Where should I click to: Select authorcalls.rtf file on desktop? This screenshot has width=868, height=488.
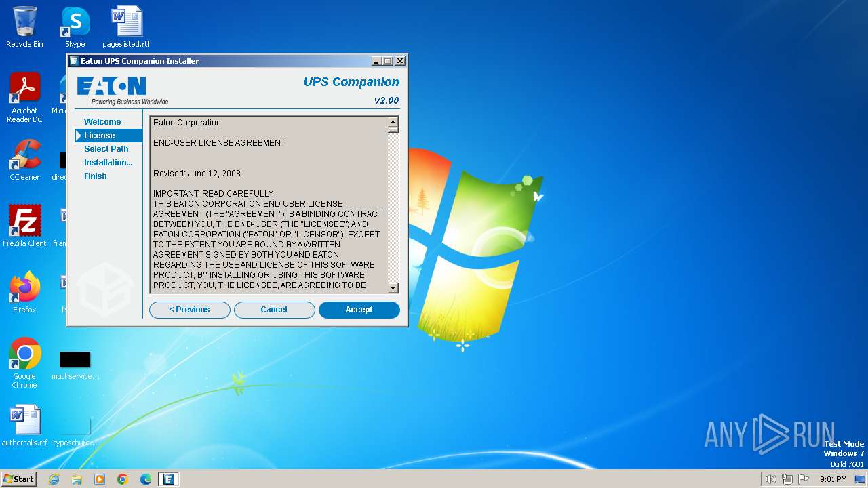tap(24, 426)
